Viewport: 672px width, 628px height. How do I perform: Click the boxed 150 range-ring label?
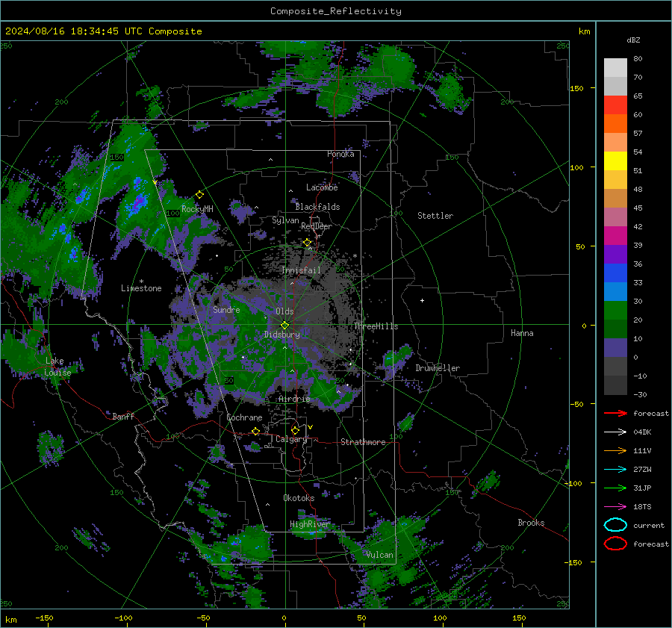[x=116, y=158]
